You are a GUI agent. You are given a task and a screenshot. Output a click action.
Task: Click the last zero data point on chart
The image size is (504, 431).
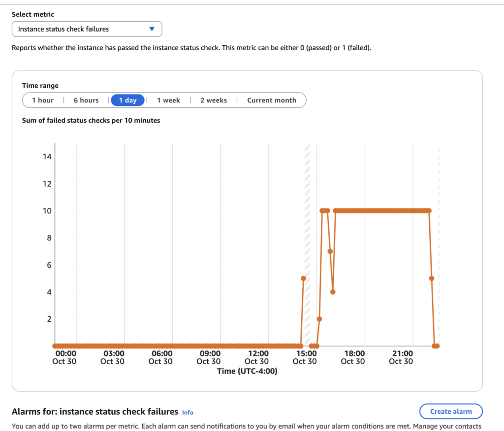click(x=437, y=346)
